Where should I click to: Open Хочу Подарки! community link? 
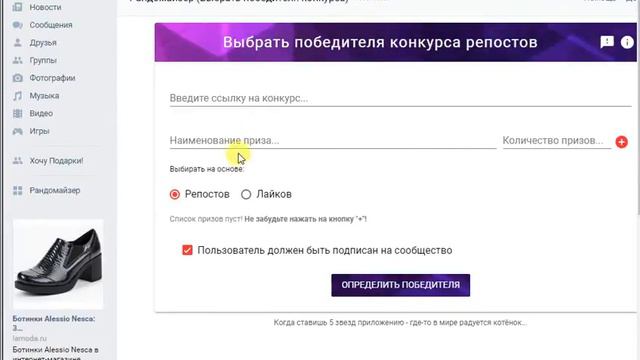(x=56, y=161)
